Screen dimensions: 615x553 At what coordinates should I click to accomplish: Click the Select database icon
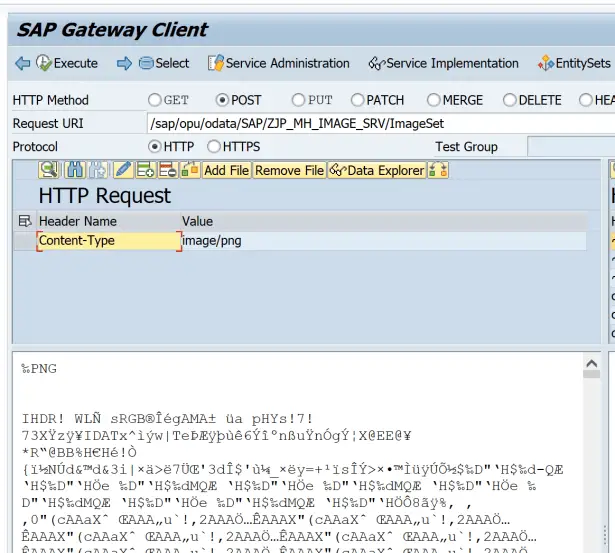click(x=146, y=63)
